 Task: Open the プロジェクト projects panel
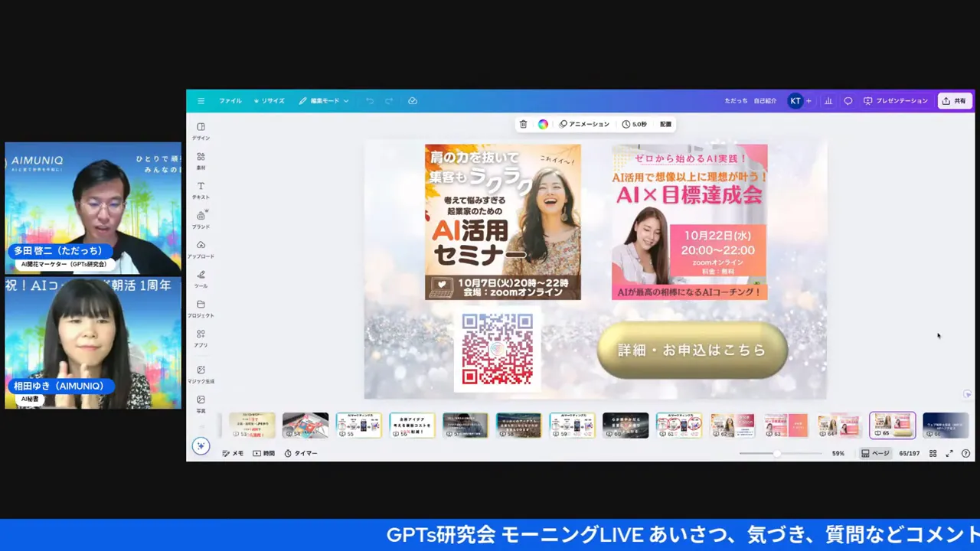(x=201, y=308)
